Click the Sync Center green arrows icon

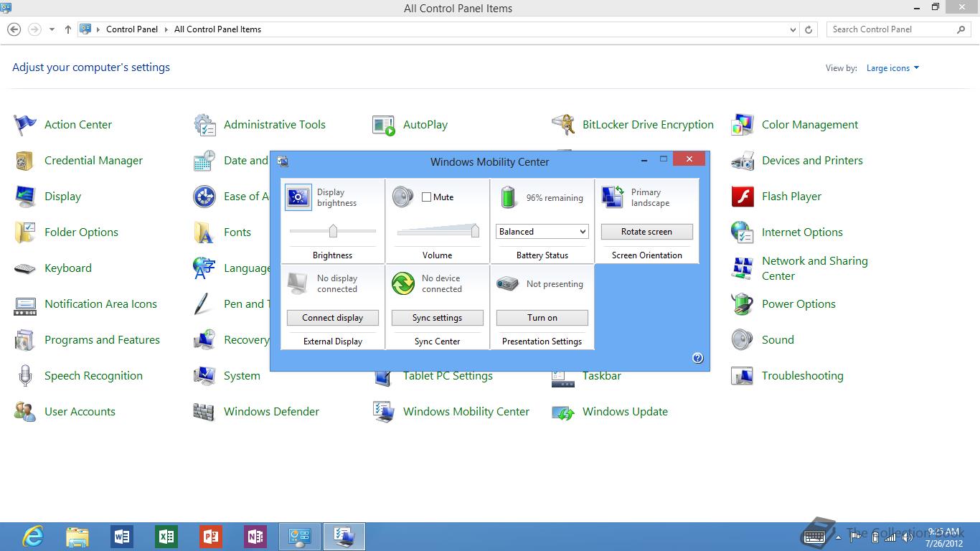(402, 283)
